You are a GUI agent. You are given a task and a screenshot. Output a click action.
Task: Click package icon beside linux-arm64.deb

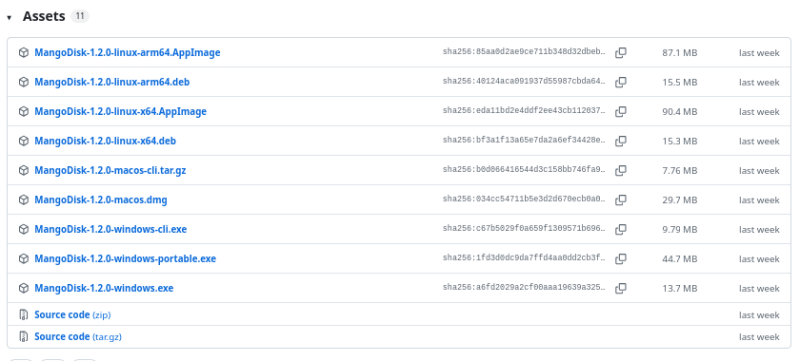(23, 82)
